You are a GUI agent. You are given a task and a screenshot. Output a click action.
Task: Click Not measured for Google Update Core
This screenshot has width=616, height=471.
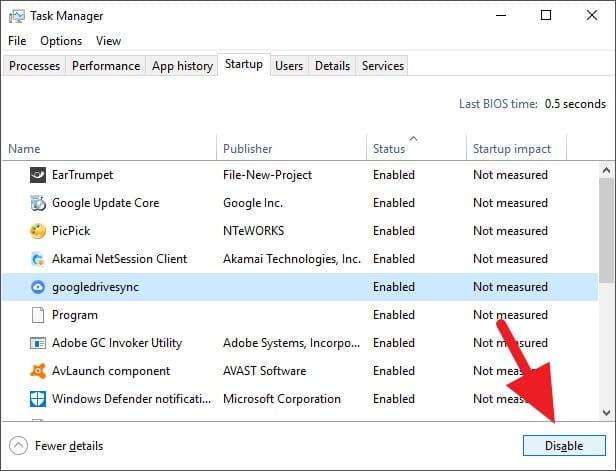click(x=510, y=203)
